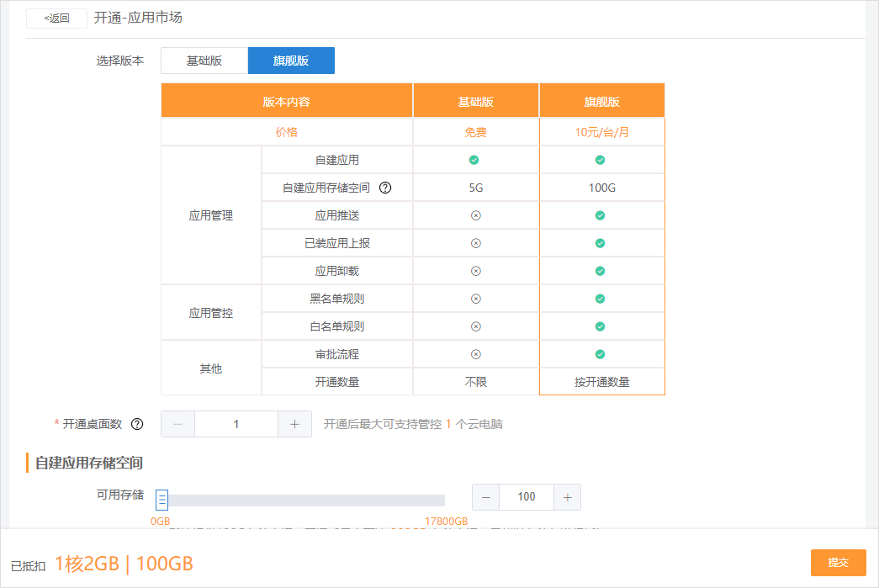Click the green checkmark for 自建应用 under 旗舰版
The height and width of the screenshot is (588, 879).
[x=601, y=160]
